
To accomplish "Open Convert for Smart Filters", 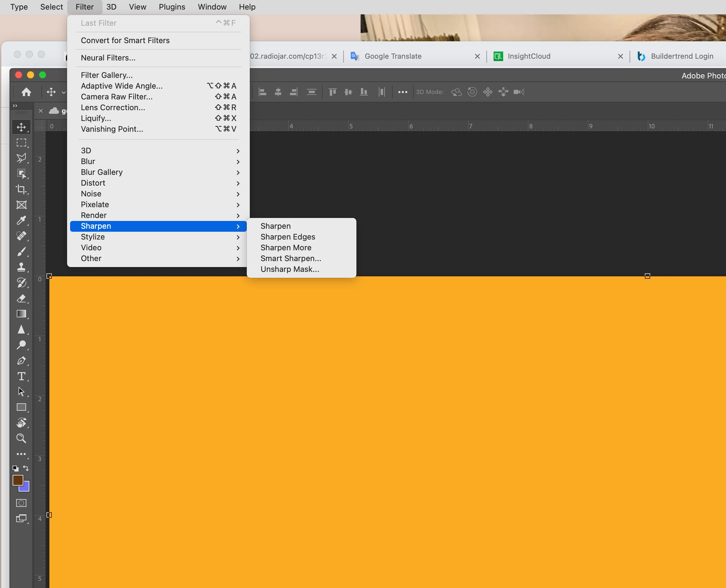I will [125, 40].
